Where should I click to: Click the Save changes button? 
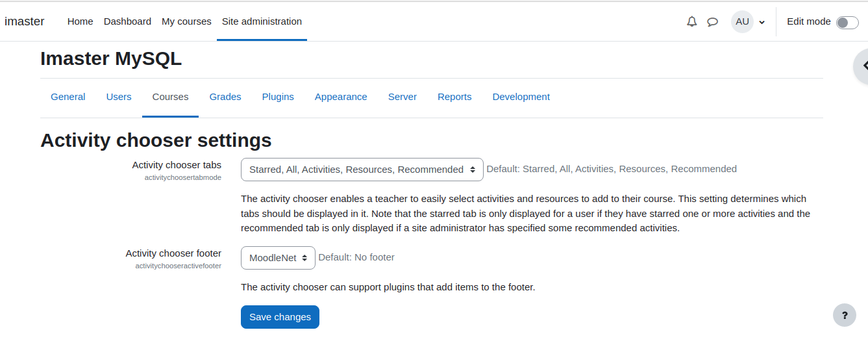click(x=280, y=317)
